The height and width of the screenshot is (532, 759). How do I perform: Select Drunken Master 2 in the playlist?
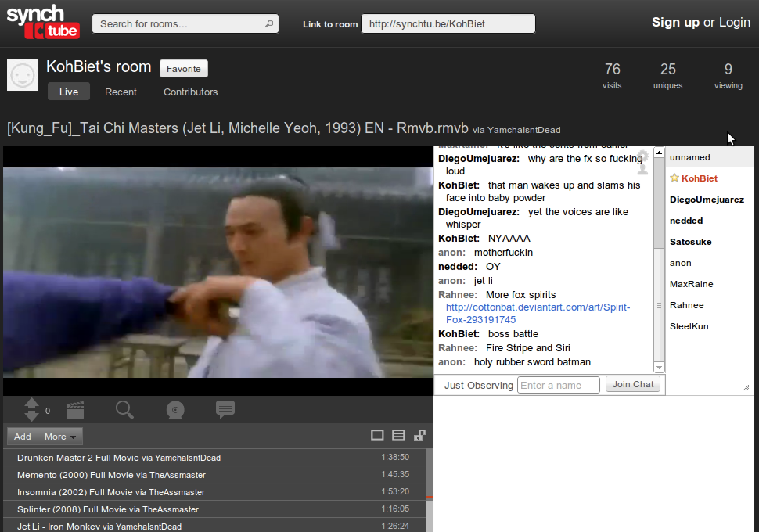(214, 458)
